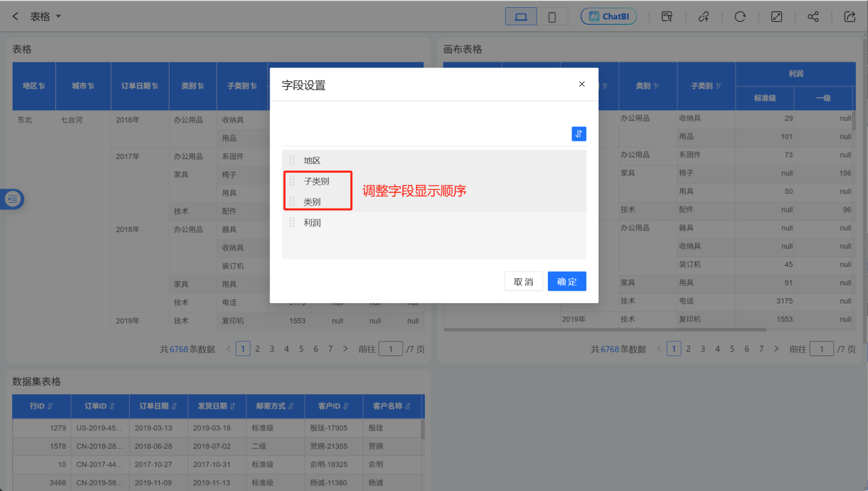Go to next page in 画布表格 pagination

coord(776,349)
